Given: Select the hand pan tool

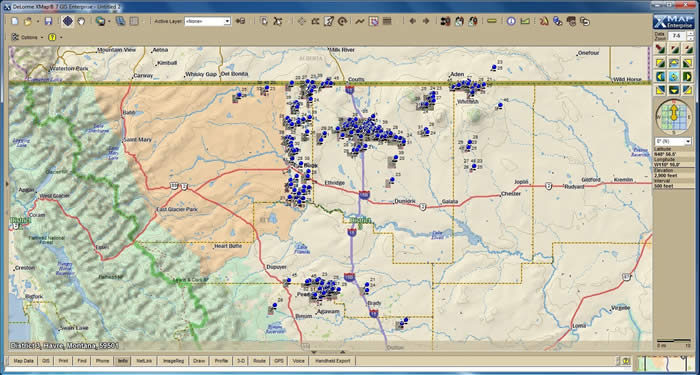Looking at the screenshot, I should pos(81,21).
